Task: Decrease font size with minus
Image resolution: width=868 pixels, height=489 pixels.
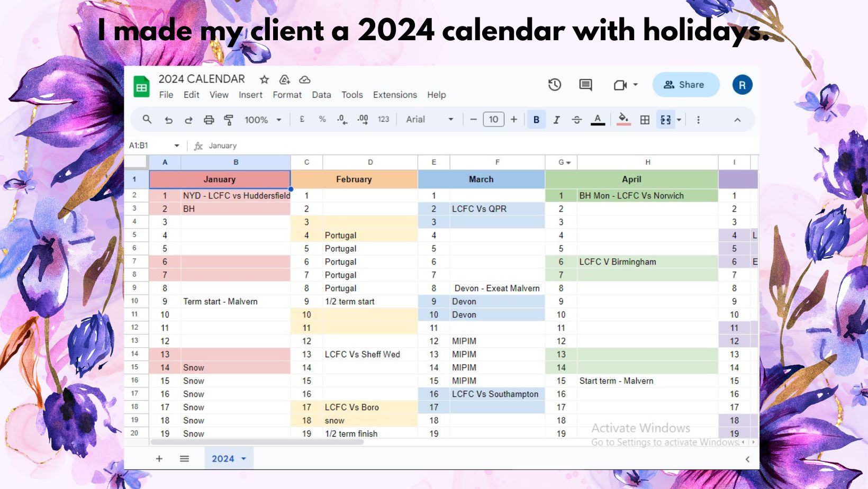Action: (473, 120)
